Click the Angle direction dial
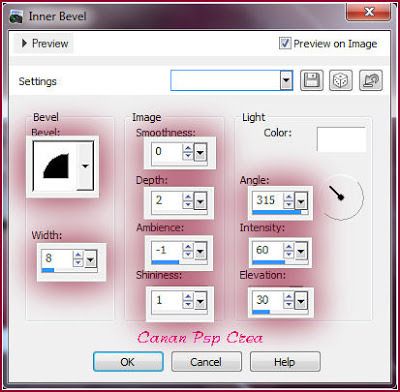Screen dimensions: 400x392 [342, 197]
